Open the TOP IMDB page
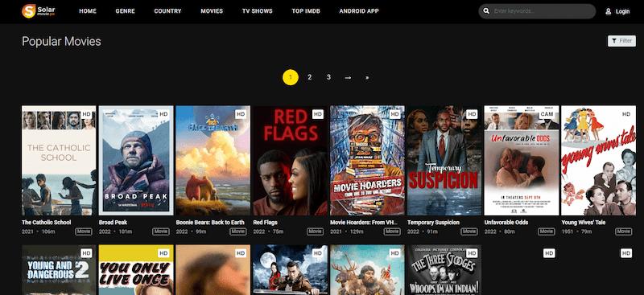Viewport: 644px width, 295px height. coord(306,11)
